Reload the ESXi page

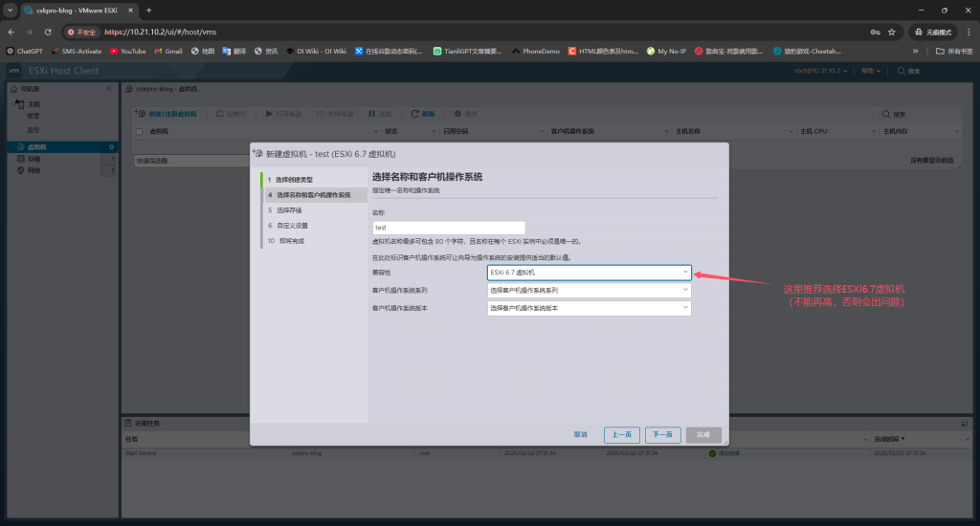click(48, 32)
